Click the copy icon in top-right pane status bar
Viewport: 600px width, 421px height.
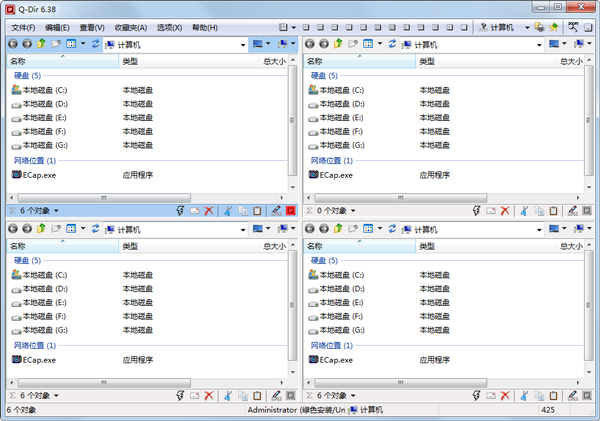pos(539,210)
